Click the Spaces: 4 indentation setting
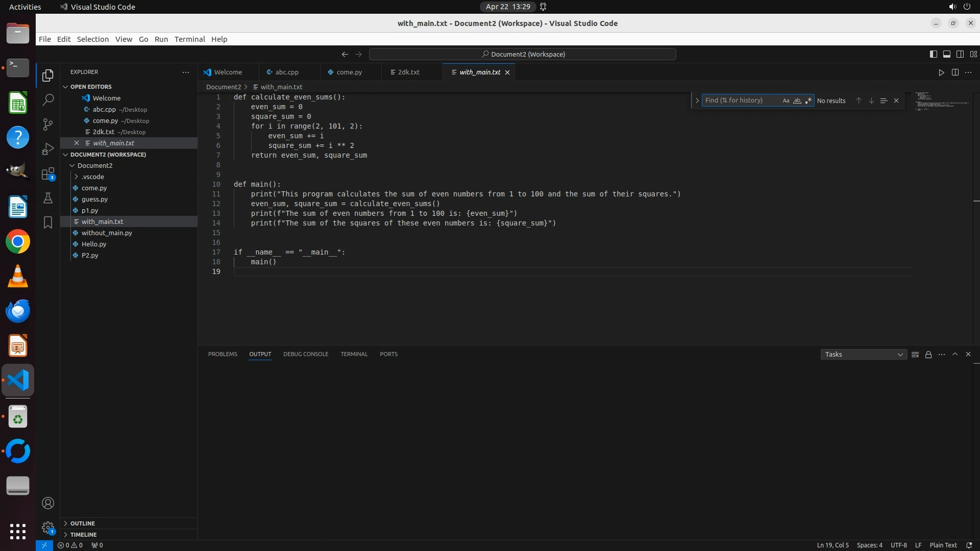Image resolution: width=980 pixels, height=551 pixels. tap(869, 545)
